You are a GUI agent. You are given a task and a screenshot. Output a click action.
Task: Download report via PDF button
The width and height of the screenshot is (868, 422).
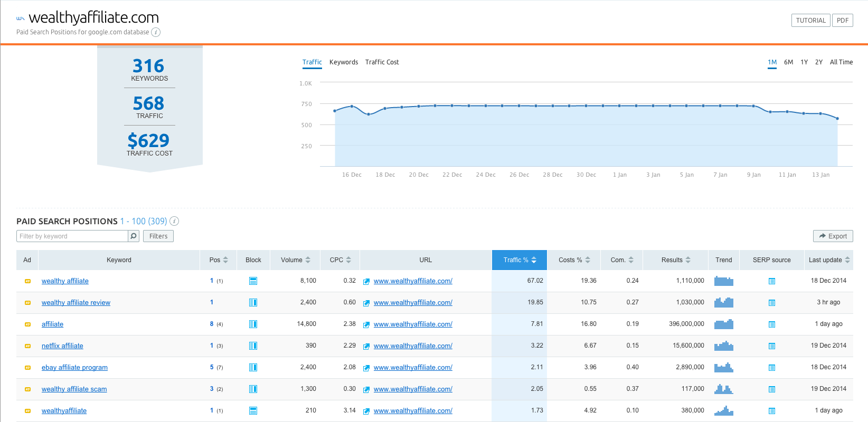pos(843,21)
